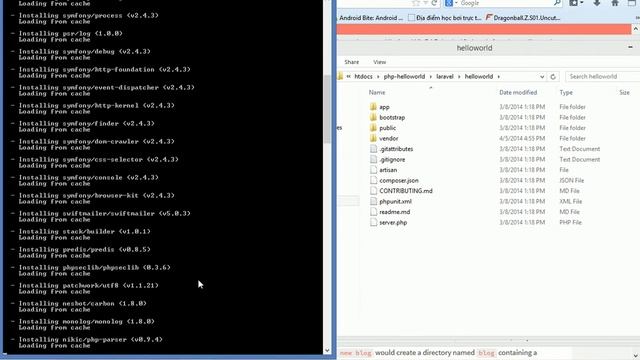This screenshot has height=360, width=640.
Task: Select the server.php file icon
Action: (373, 222)
